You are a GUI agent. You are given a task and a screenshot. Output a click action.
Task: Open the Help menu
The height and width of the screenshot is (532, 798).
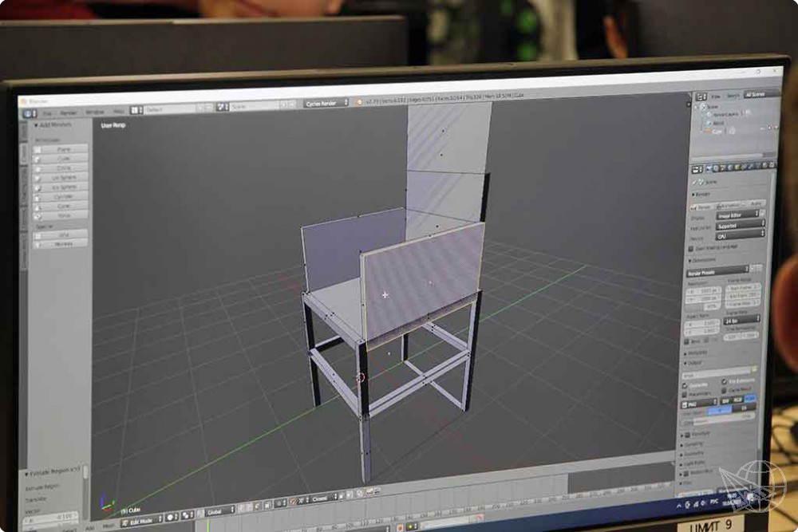119,110
